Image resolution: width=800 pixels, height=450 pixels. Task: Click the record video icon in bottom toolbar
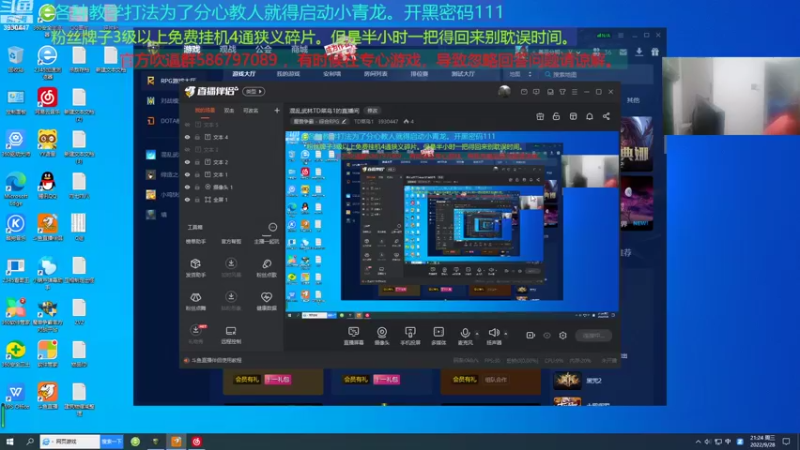pyautogui.click(x=531, y=335)
